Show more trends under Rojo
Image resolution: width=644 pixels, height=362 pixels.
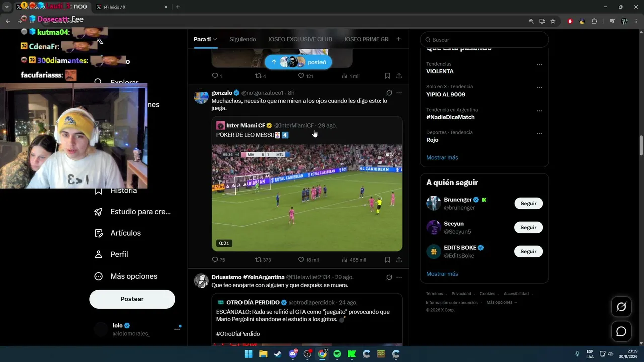[442, 157]
